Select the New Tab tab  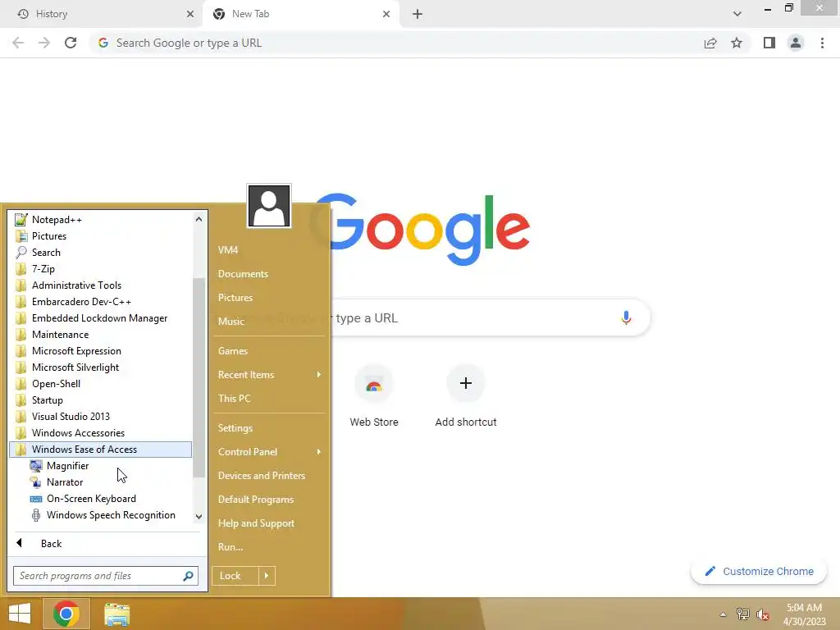click(301, 14)
